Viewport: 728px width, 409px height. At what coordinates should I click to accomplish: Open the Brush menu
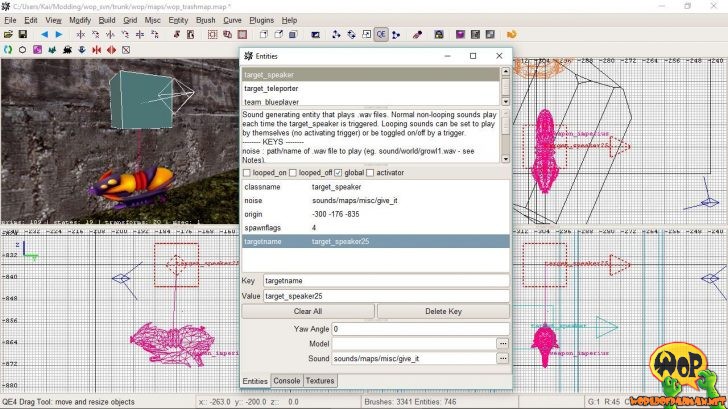pos(205,19)
